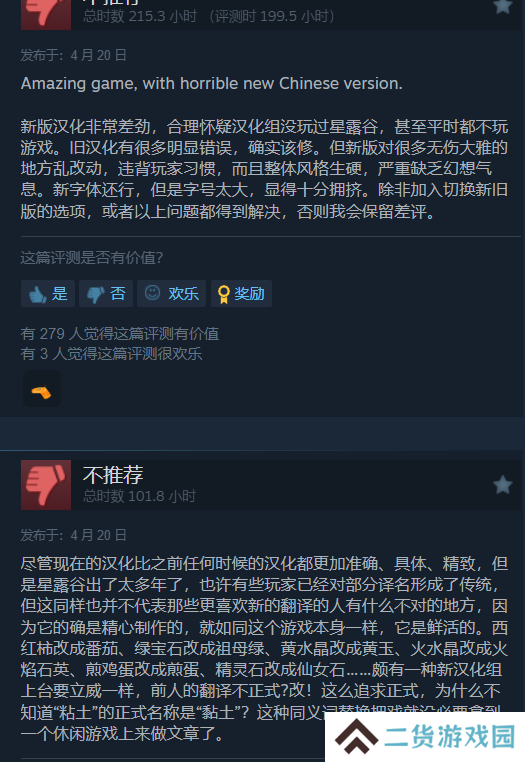Give the review an award via 奖励

241,294
